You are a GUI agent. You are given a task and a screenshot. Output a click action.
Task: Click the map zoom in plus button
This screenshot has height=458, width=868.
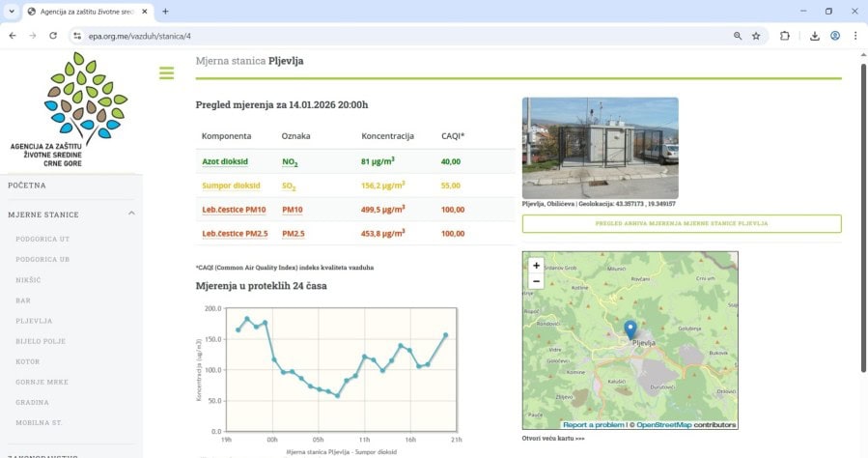pyautogui.click(x=536, y=265)
